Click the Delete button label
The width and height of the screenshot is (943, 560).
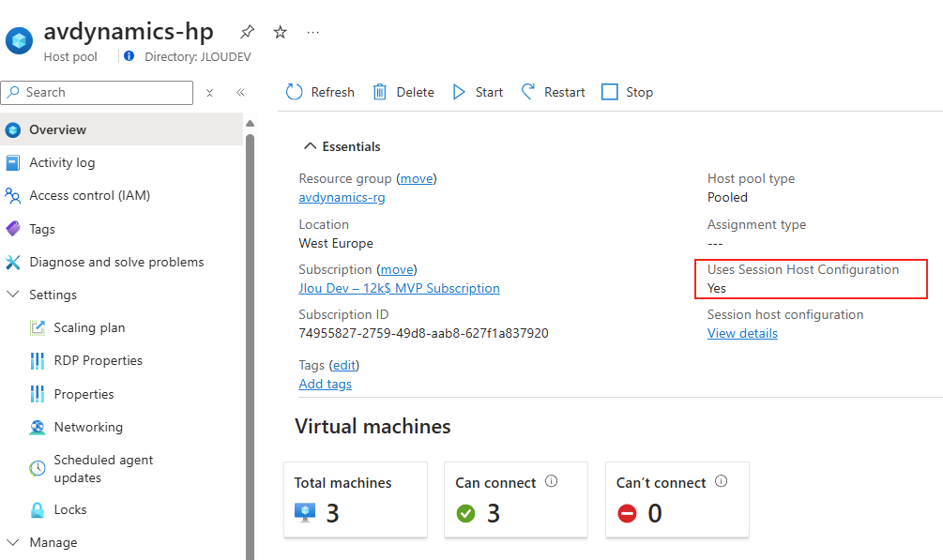tap(415, 92)
